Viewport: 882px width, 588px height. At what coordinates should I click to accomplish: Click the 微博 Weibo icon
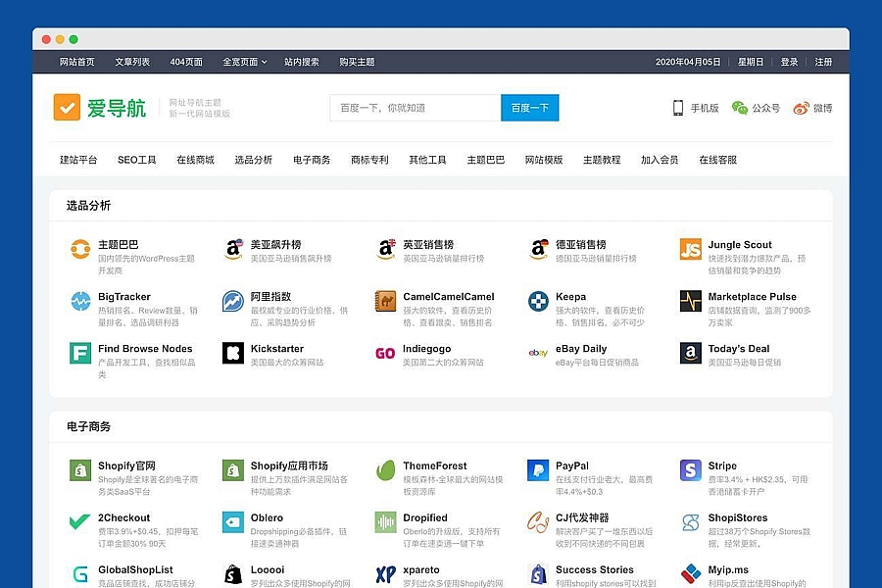click(x=801, y=108)
